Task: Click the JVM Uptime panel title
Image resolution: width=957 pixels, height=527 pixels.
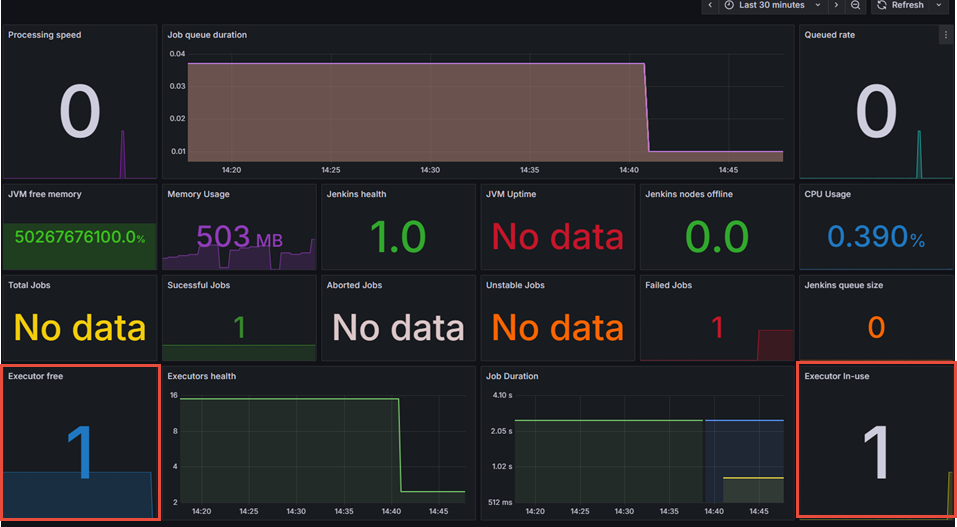Action: tap(511, 194)
